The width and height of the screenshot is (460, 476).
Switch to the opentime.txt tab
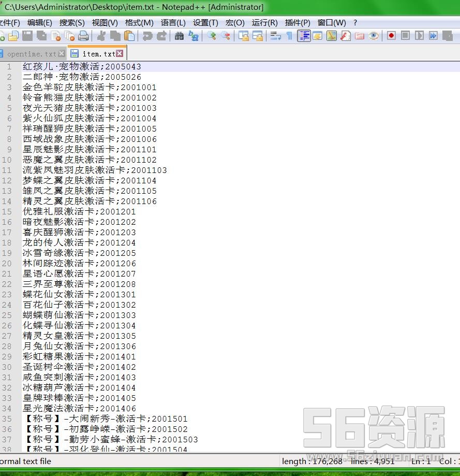tap(32, 54)
